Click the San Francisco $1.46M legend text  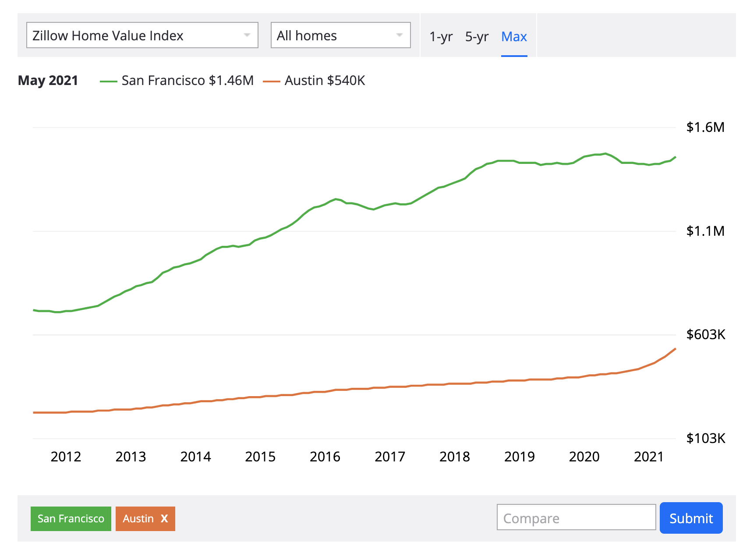coord(187,81)
